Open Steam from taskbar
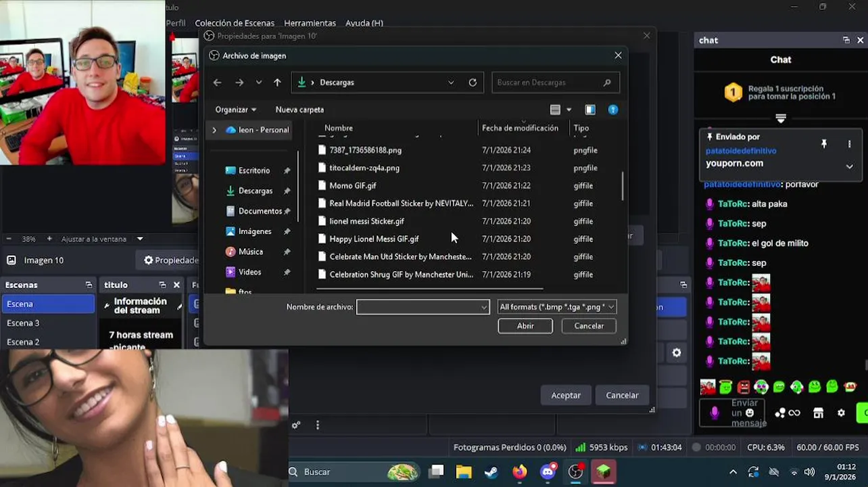 (x=491, y=472)
